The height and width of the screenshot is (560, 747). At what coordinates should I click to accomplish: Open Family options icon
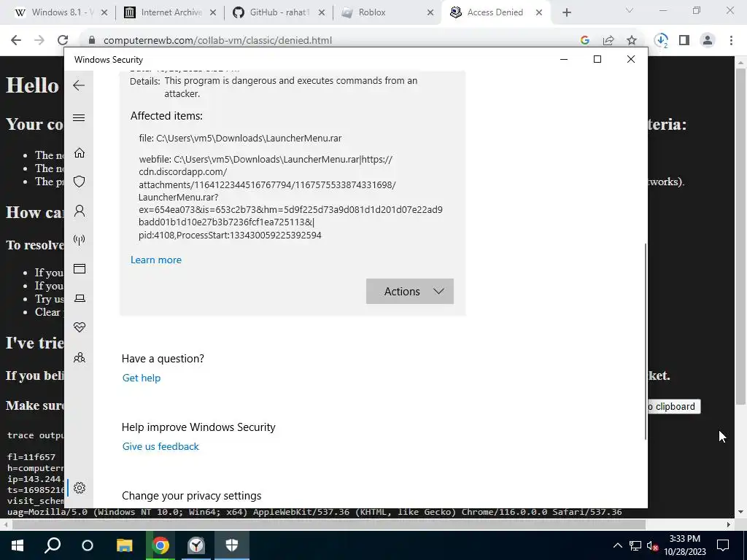coord(79,357)
